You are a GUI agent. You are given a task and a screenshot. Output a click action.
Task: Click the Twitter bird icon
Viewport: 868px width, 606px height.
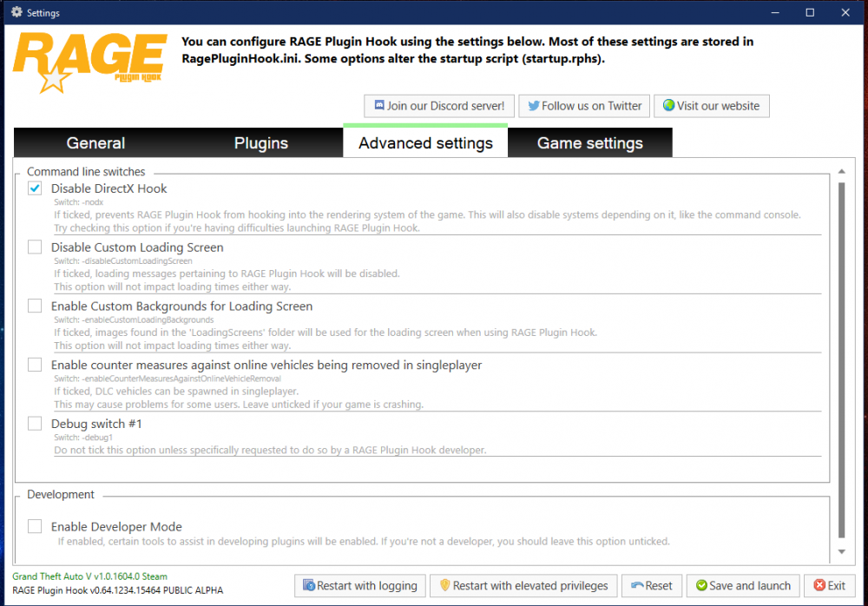click(533, 105)
